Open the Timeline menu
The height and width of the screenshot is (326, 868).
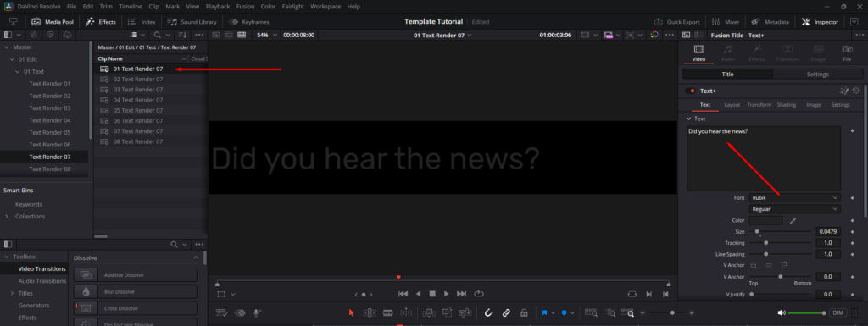(x=131, y=7)
